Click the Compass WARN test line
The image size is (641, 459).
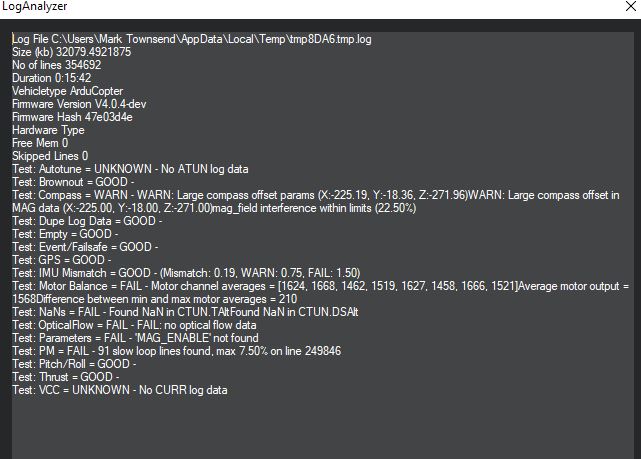(x=316, y=202)
